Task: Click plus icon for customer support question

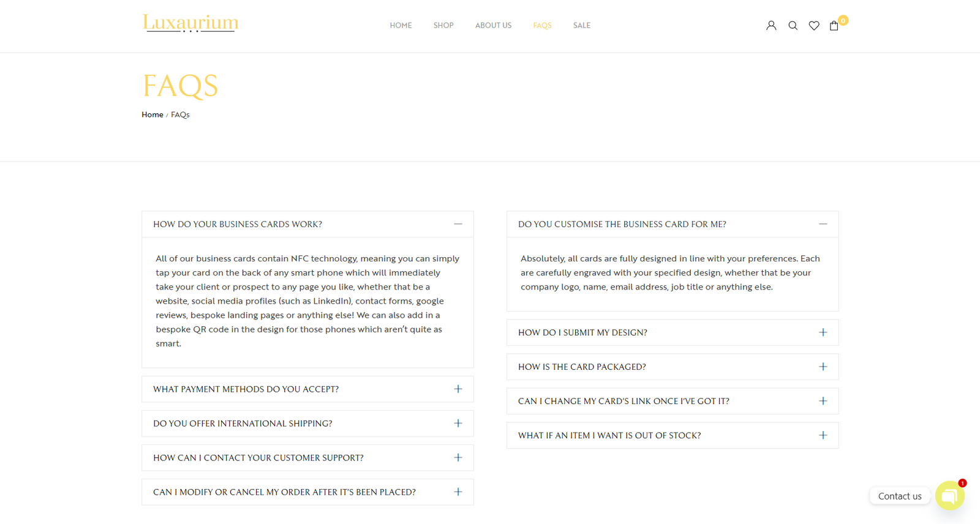Action: tap(458, 458)
